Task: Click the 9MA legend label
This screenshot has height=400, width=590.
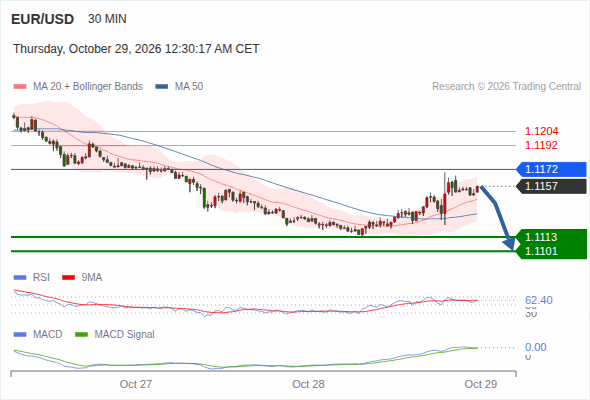Action: pyautogui.click(x=92, y=278)
